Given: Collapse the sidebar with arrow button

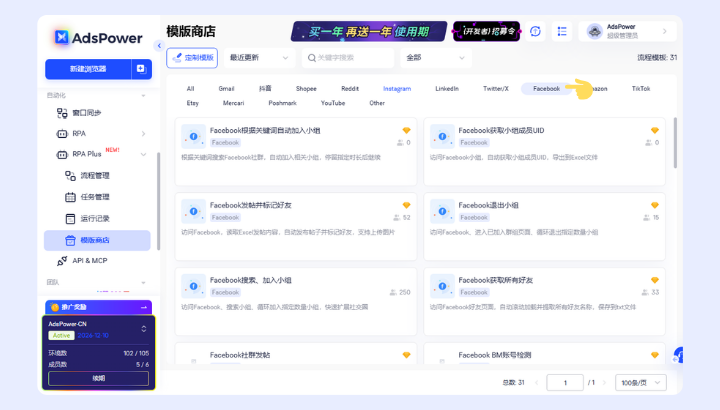Looking at the screenshot, I should coord(159,45).
